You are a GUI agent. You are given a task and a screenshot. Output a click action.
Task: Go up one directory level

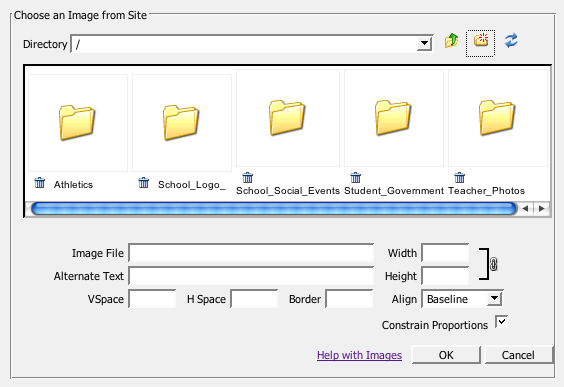coord(451,41)
